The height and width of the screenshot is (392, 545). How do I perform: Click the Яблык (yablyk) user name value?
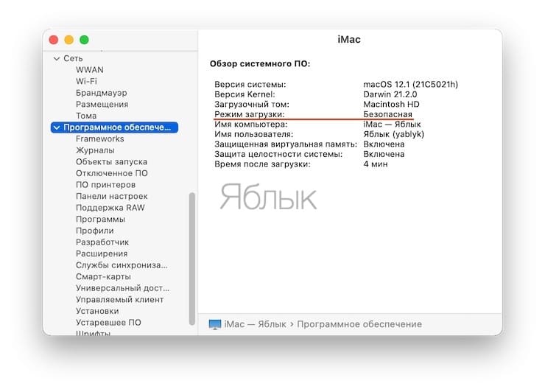393,134
